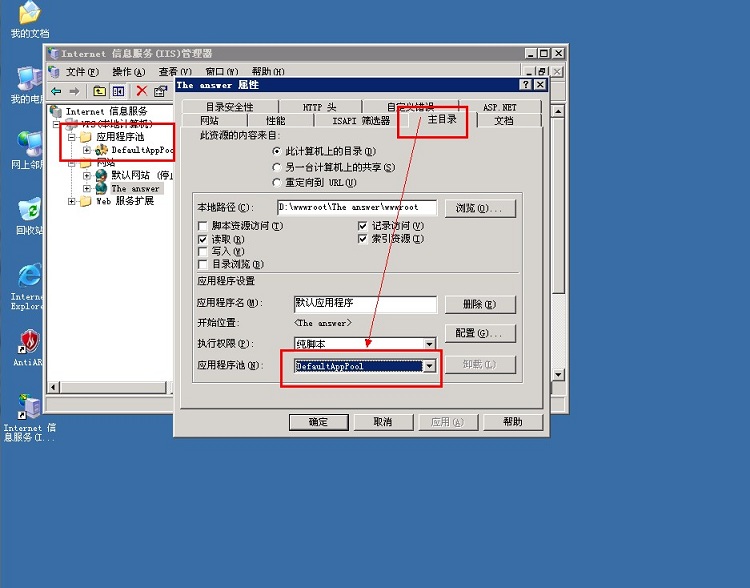The height and width of the screenshot is (588, 750).
Task: Open the View (V) menu
Action: [175, 72]
